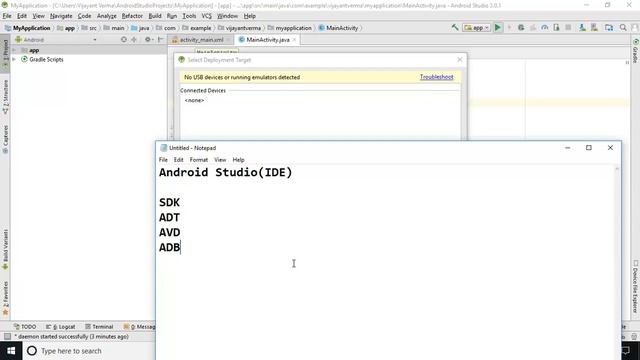Open the Gradle side panel
Screen dimensions: 640x360
pyautogui.click(x=636, y=51)
